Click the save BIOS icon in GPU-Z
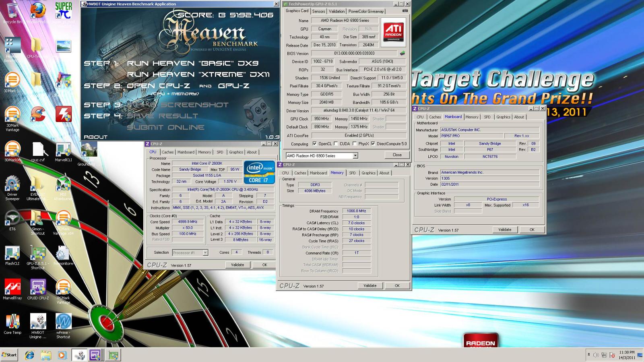This screenshot has width=644, height=362. (x=402, y=53)
